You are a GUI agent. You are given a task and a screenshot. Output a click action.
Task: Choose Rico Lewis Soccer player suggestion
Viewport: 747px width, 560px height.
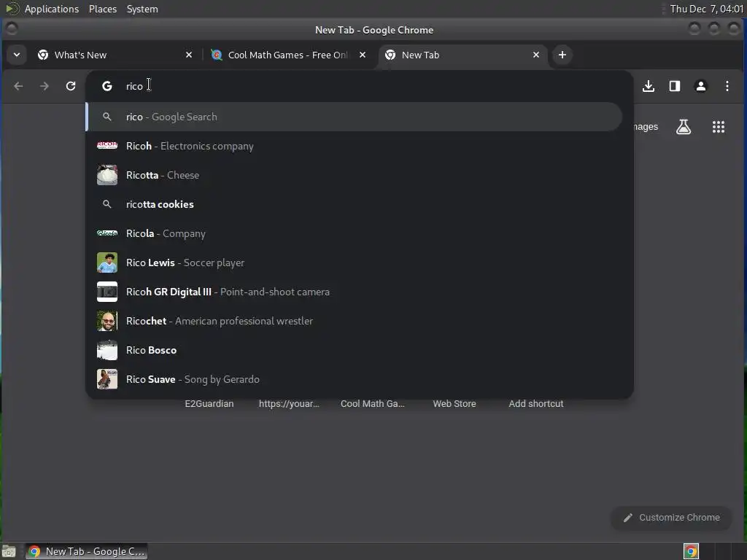click(354, 262)
